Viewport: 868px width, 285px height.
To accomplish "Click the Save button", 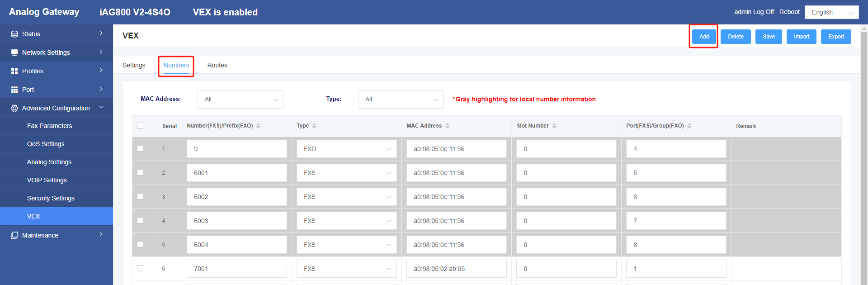I will click(x=769, y=37).
